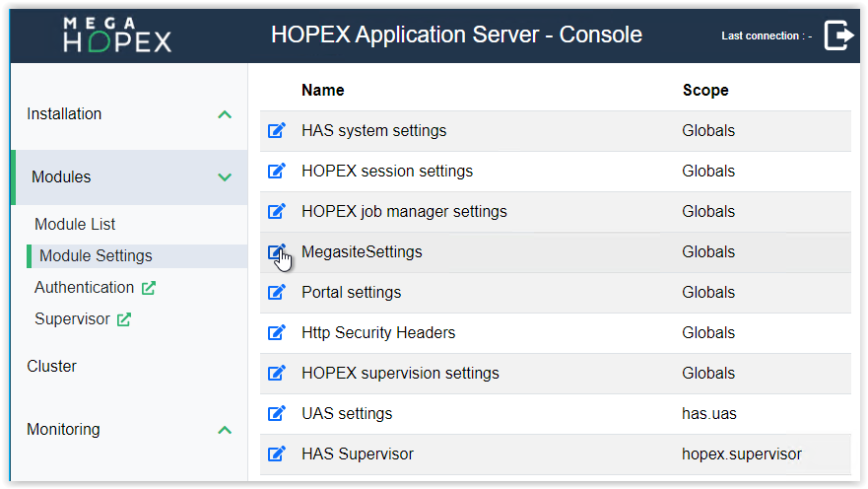Select Module Settings sidebar item
The height and width of the screenshot is (489, 868).
(x=96, y=255)
